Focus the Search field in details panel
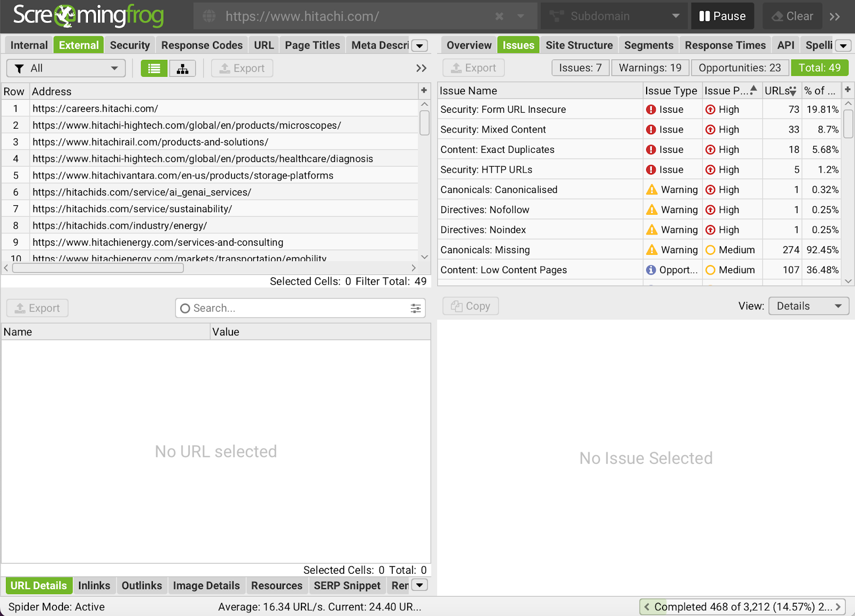Viewport: 855px width, 616px height. point(300,308)
